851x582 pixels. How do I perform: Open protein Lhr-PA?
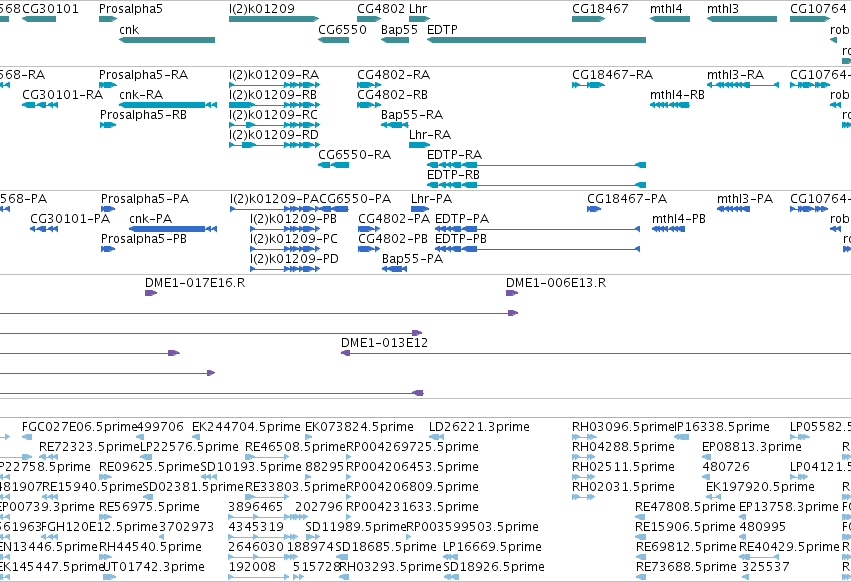(431, 199)
